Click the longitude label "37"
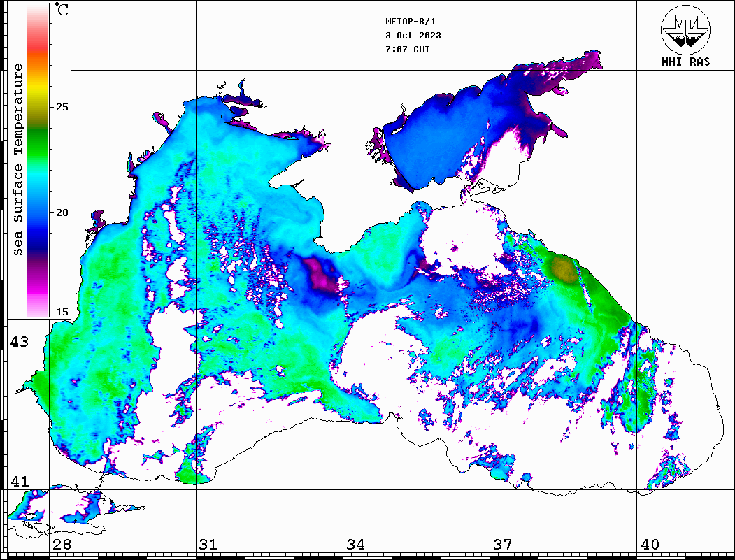The width and height of the screenshot is (735, 560). [x=502, y=544]
